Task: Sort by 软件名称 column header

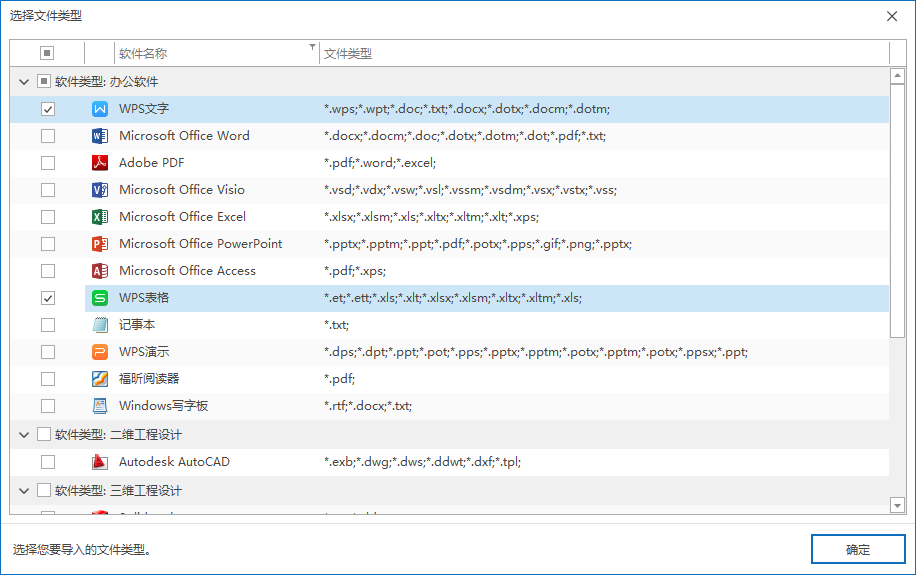Action: [x=200, y=53]
